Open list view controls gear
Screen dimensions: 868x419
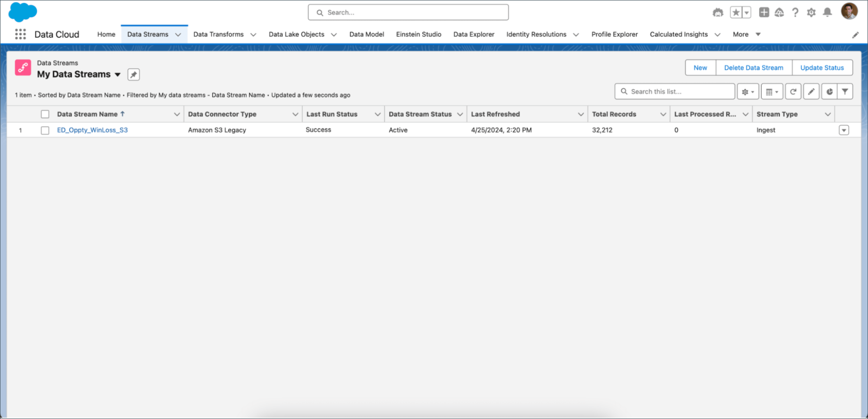748,91
